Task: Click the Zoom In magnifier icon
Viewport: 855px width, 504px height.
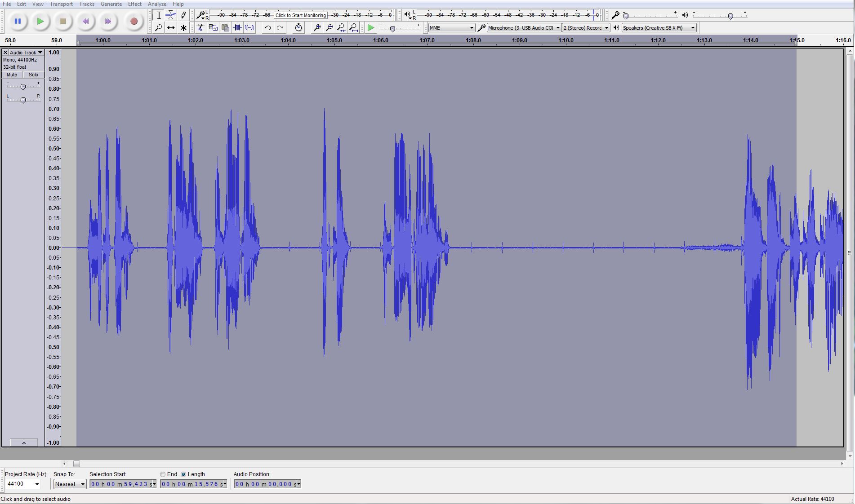Action: click(317, 28)
